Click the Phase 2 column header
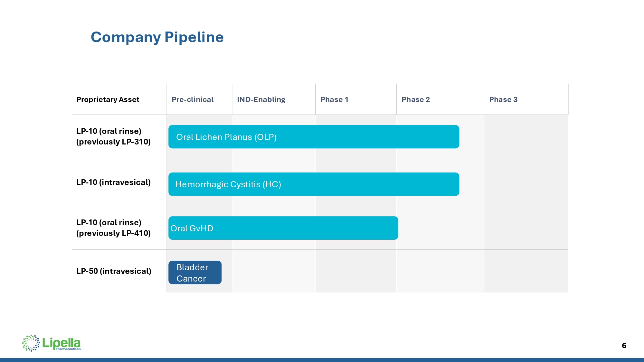 (415, 100)
